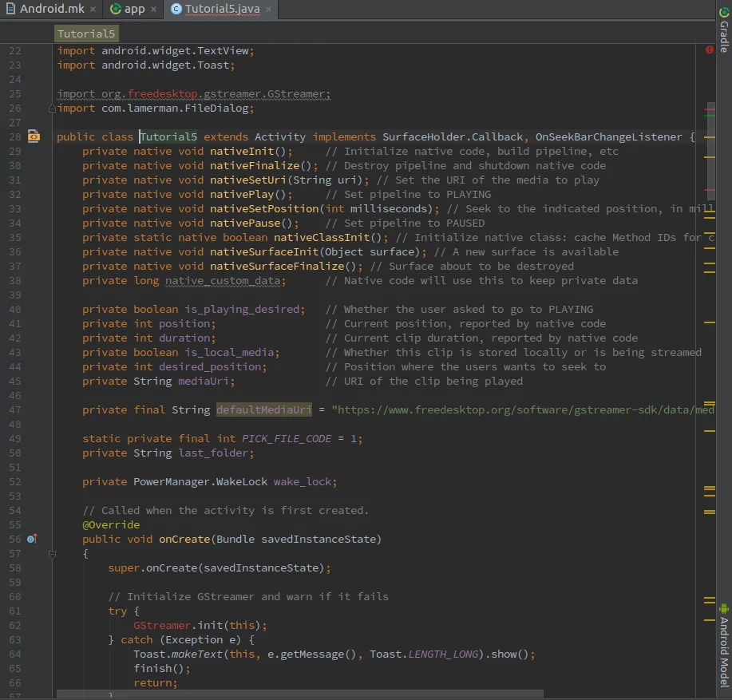The image size is (732, 700).
Task: Place cursor on defaultMediaUri variable name
Action: [263, 410]
